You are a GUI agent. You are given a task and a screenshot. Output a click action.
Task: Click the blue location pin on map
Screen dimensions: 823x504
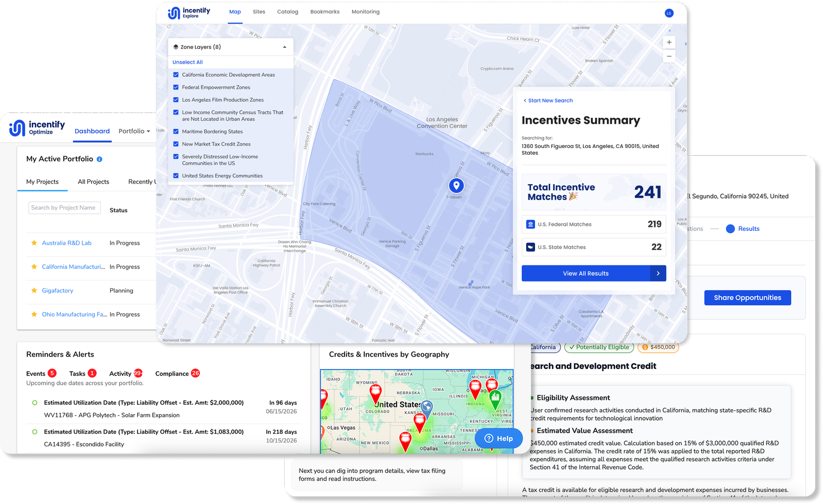[x=456, y=186]
